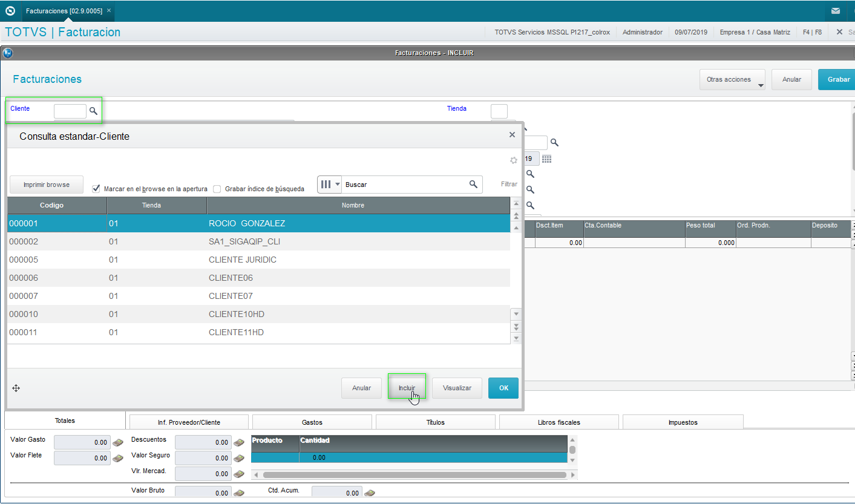
Task: Click the calculator icon beside Valor Gasto
Action: tap(117, 443)
